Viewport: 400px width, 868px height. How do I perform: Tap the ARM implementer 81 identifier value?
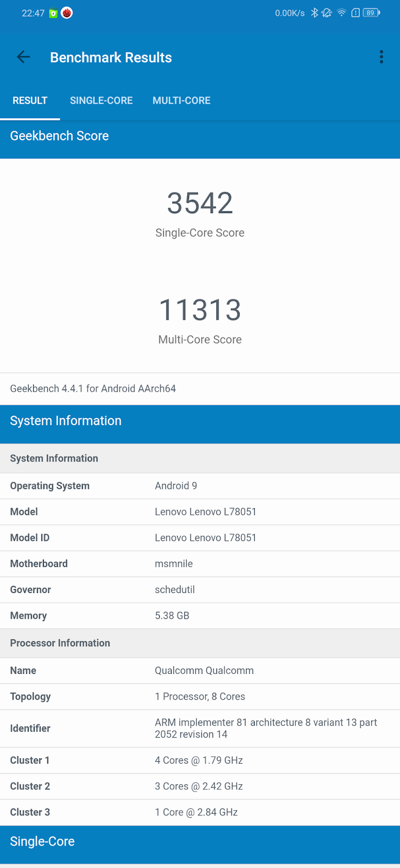click(x=266, y=729)
